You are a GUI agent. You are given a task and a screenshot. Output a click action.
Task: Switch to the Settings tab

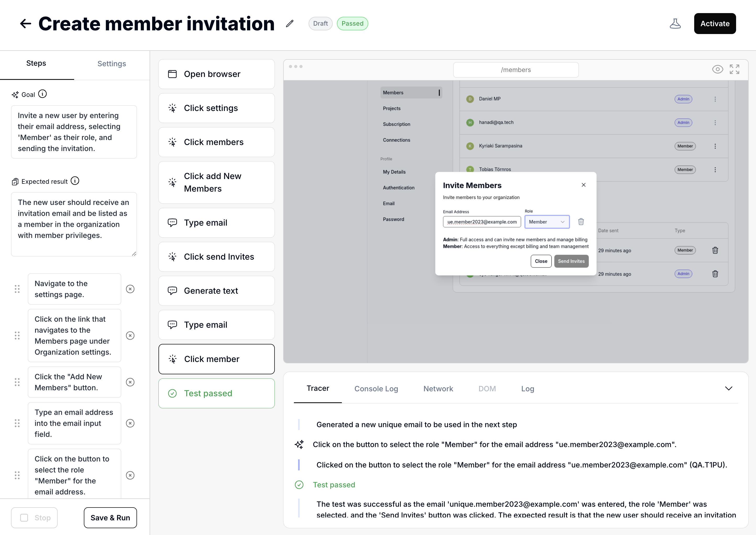[x=111, y=64]
